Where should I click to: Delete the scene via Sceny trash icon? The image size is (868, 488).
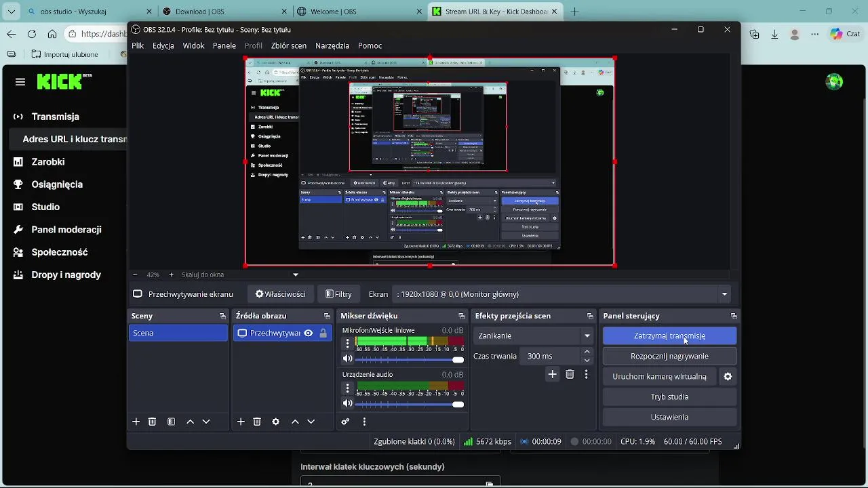point(153,422)
